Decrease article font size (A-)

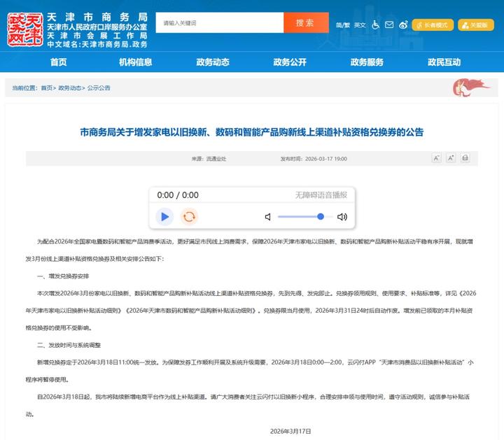tap(436, 158)
